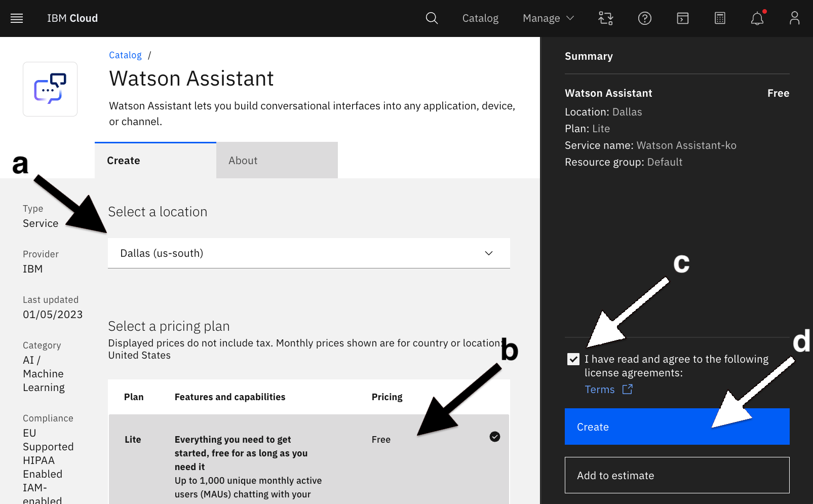This screenshot has width=813, height=504.
Task: Click 'Location: Dallas' in Summary
Action: (603, 112)
